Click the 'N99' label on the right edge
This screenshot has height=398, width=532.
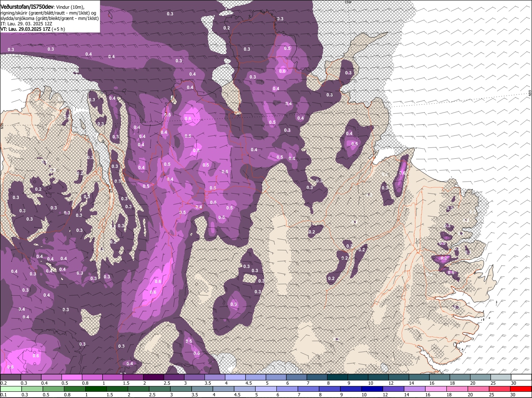click(530, 94)
